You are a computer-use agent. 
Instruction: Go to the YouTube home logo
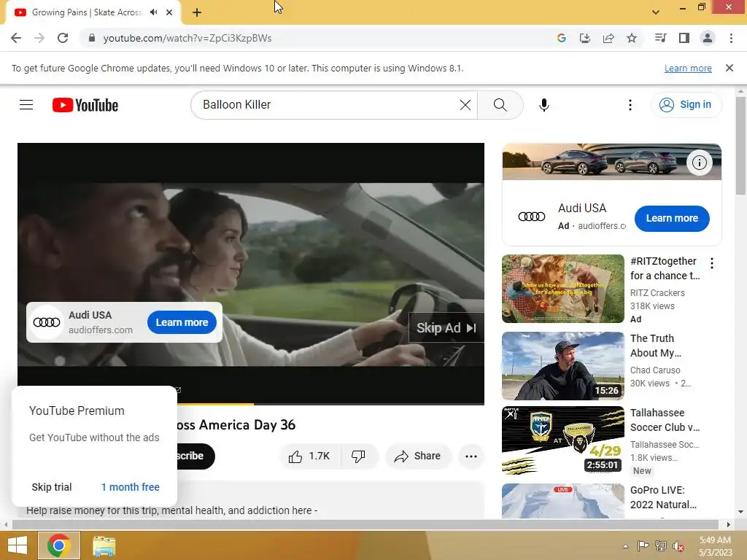pos(85,105)
